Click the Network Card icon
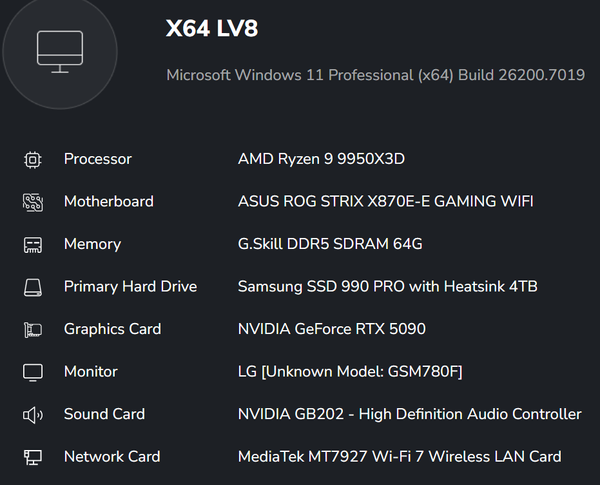 pos(33,457)
